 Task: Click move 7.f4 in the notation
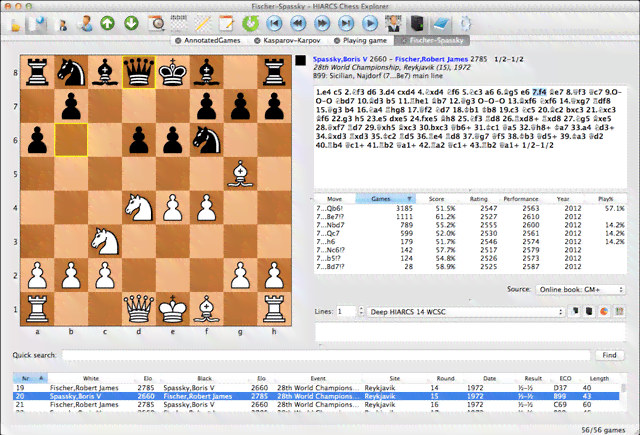click(x=539, y=92)
